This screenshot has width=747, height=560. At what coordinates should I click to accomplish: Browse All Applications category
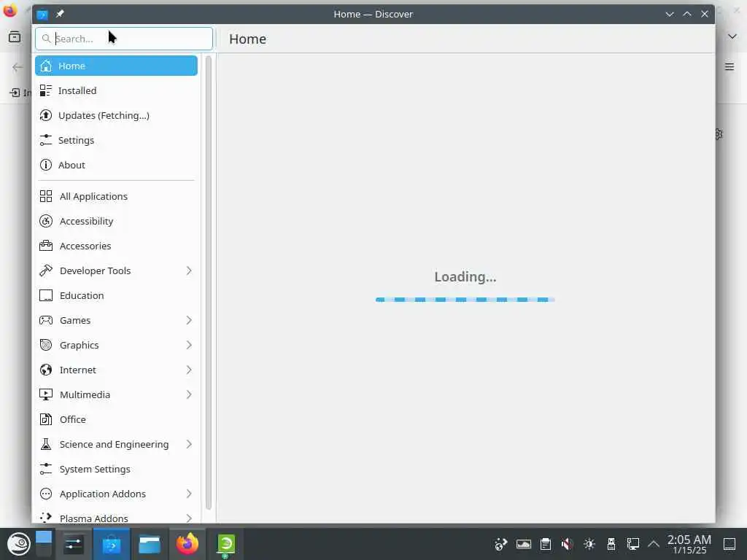pyautogui.click(x=116, y=196)
